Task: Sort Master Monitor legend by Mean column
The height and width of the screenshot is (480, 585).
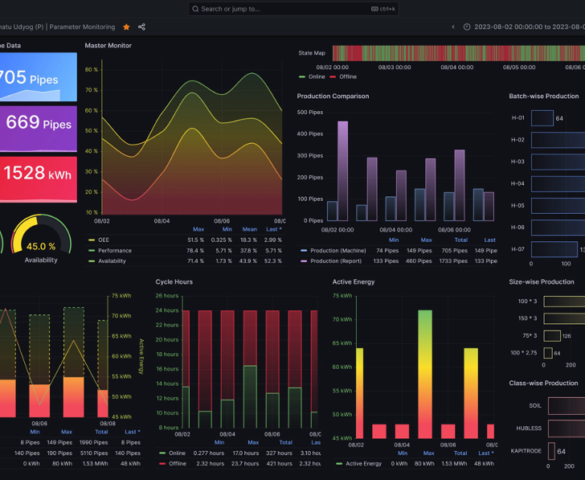Action: [x=250, y=229]
